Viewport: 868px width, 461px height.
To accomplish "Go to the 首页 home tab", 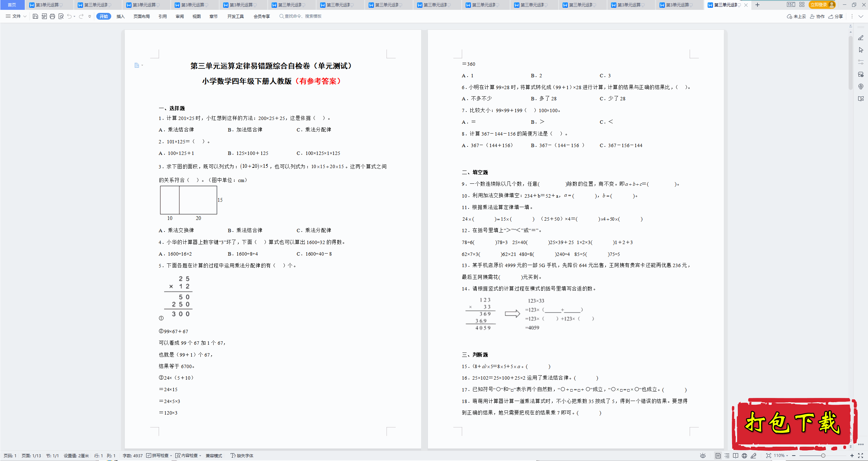I will pyautogui.click(x=12, y=5).
